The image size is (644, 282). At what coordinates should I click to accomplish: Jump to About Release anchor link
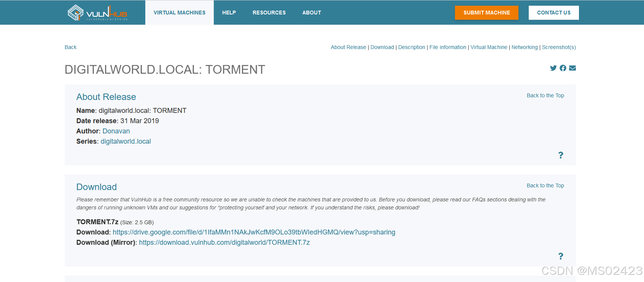[348, 47]
